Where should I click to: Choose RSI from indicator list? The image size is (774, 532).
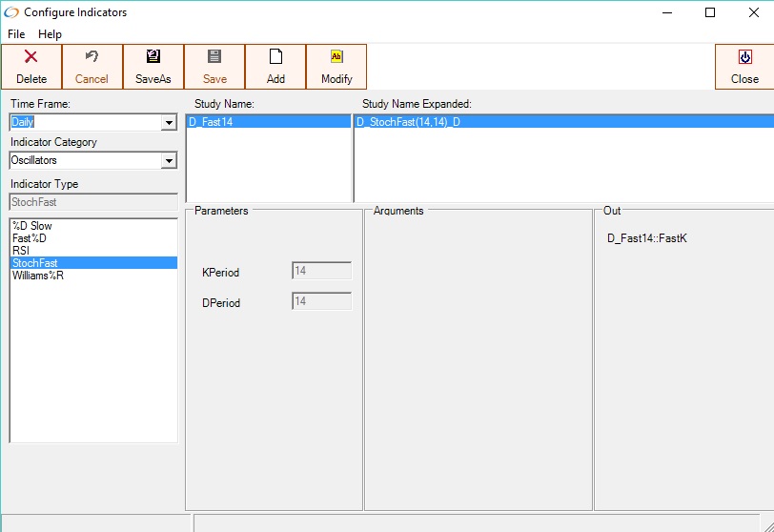[x=21, y=251]
